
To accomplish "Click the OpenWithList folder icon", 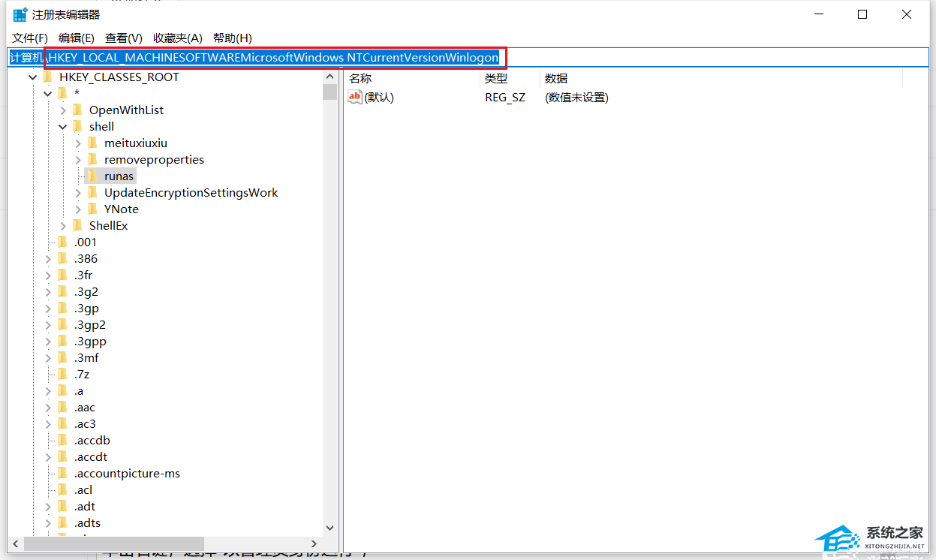I will (77, 110).
